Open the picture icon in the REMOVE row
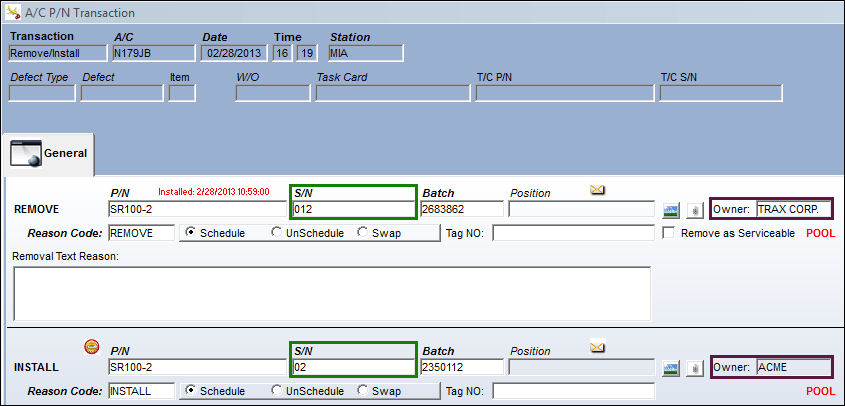 pos(671,210)
